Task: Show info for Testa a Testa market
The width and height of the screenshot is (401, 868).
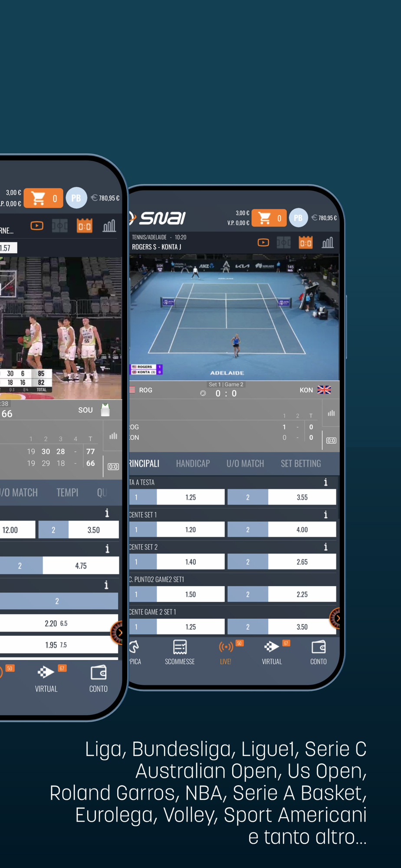Action: click(326, 482)
